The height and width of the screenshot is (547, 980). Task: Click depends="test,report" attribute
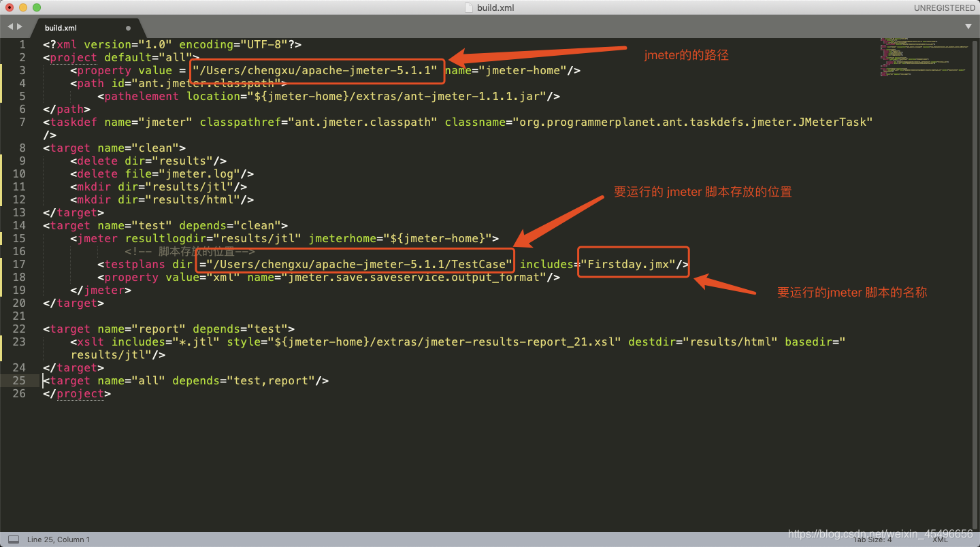pos(244,380)
